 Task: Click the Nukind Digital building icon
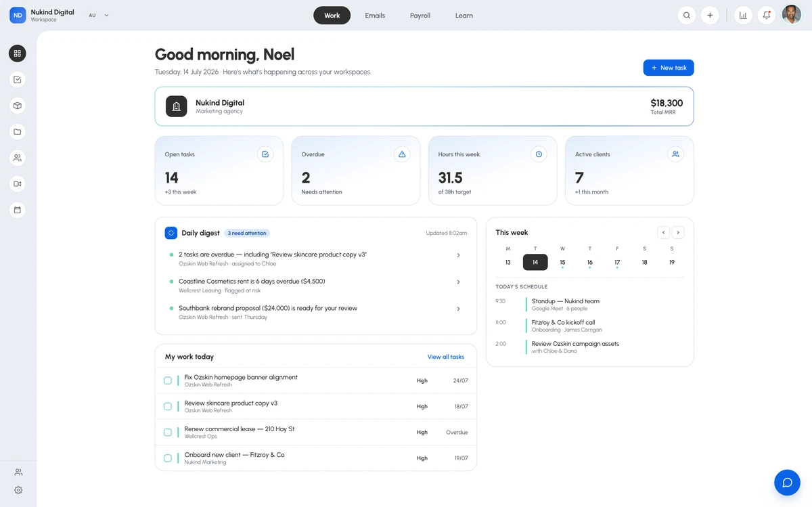coord(177,106)
